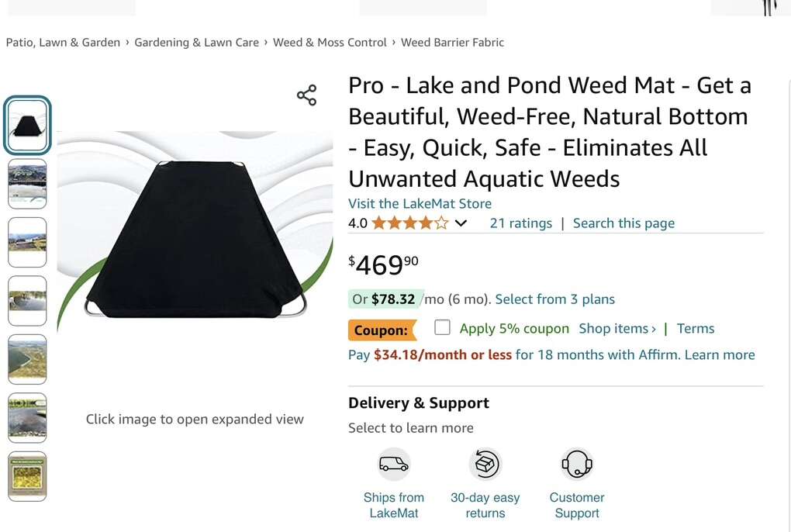
Task: Click the Customer Support headset icon
Action: [577, 465]
